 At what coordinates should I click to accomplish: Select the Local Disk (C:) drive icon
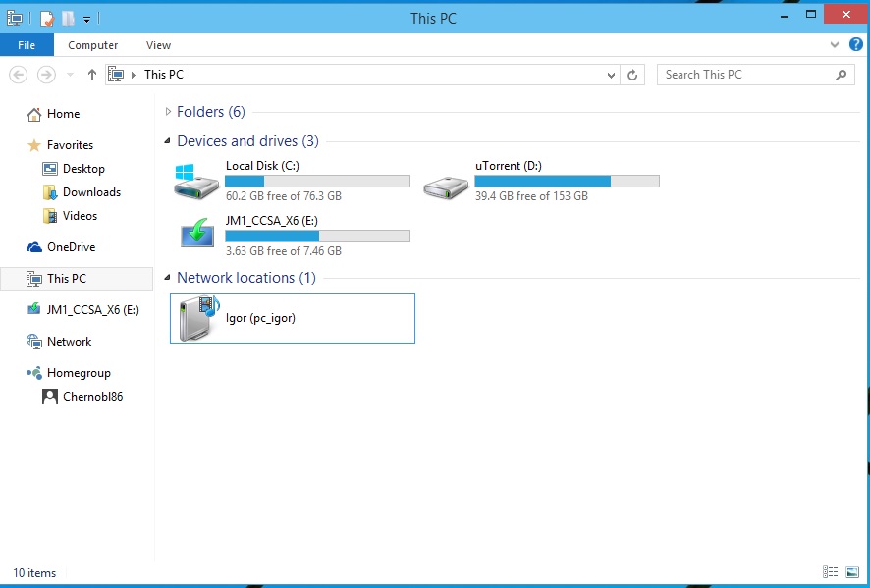(196, 181)
